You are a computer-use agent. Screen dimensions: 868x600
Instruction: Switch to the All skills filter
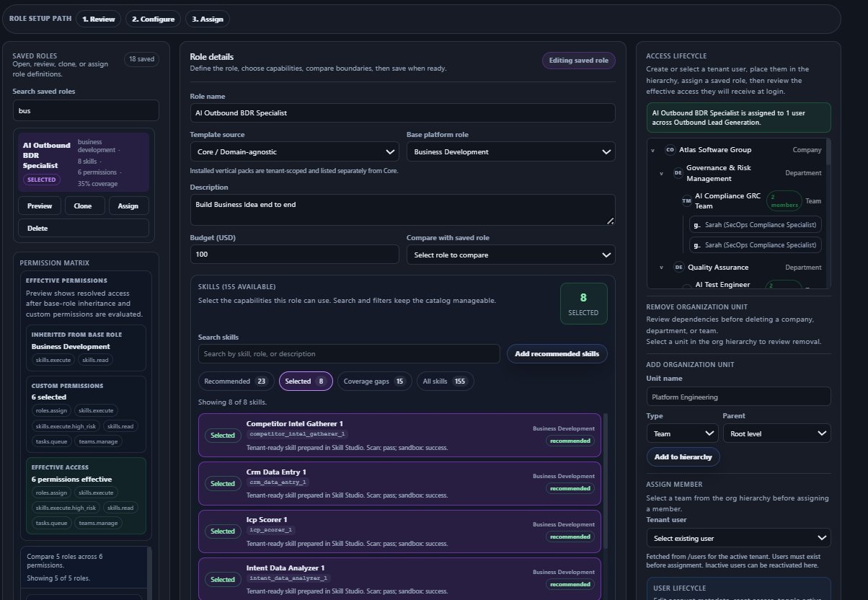coord(446,381)
